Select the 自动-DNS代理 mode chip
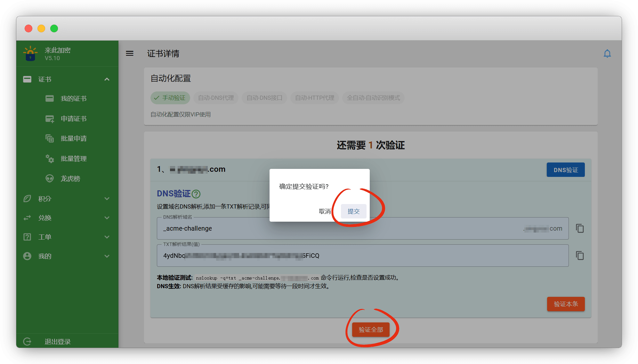The width and height of the screenshot is (638, 364). [216, 98]
